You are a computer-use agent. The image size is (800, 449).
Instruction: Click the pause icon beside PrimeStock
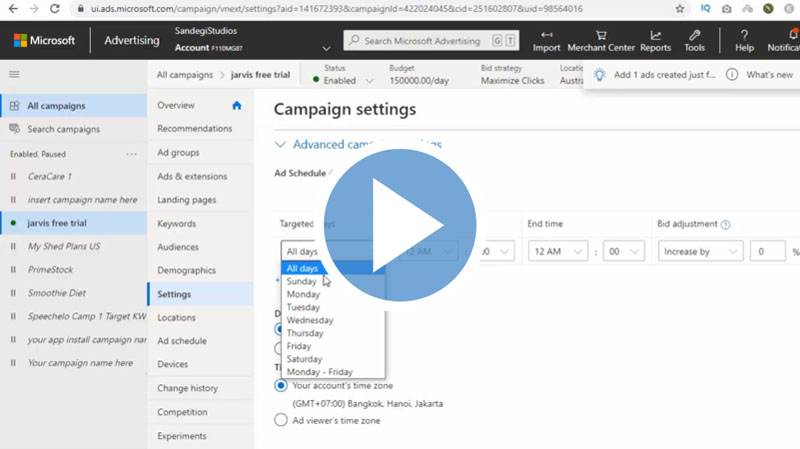[13, 269]
